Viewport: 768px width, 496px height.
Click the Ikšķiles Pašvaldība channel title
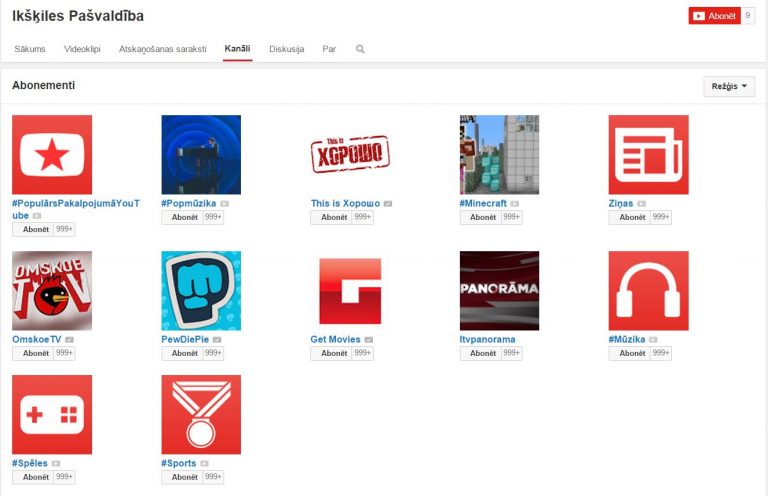[x=78, y=16]
